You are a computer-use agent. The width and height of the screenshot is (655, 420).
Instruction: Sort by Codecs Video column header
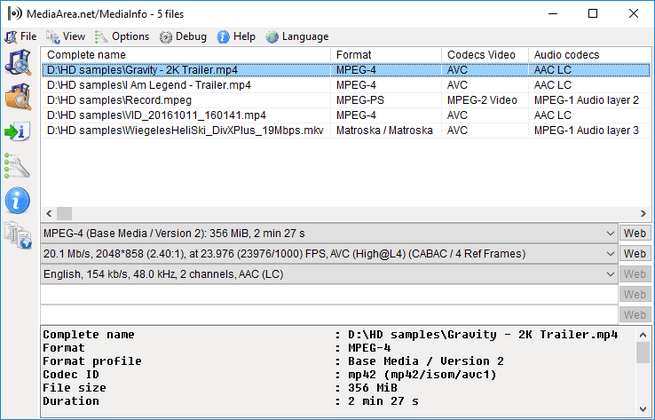click(485, 55)
